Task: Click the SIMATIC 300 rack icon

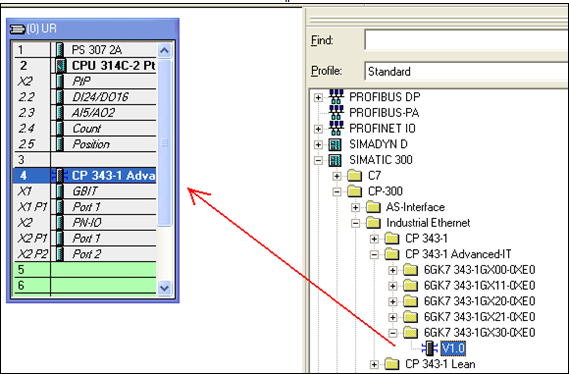Action: tap(335, 160)
